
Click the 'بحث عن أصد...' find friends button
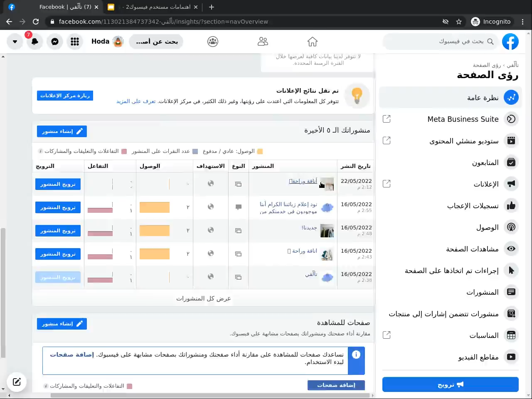(156, 42)
